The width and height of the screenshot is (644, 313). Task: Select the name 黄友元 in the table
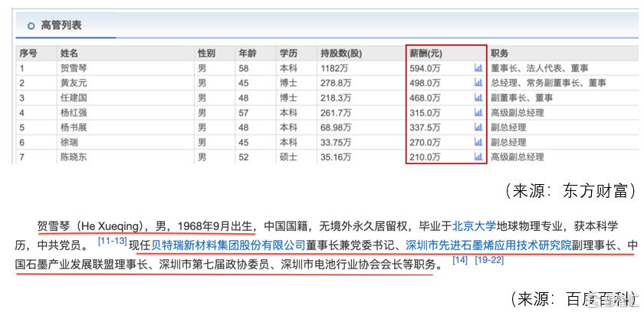[74, 83]
